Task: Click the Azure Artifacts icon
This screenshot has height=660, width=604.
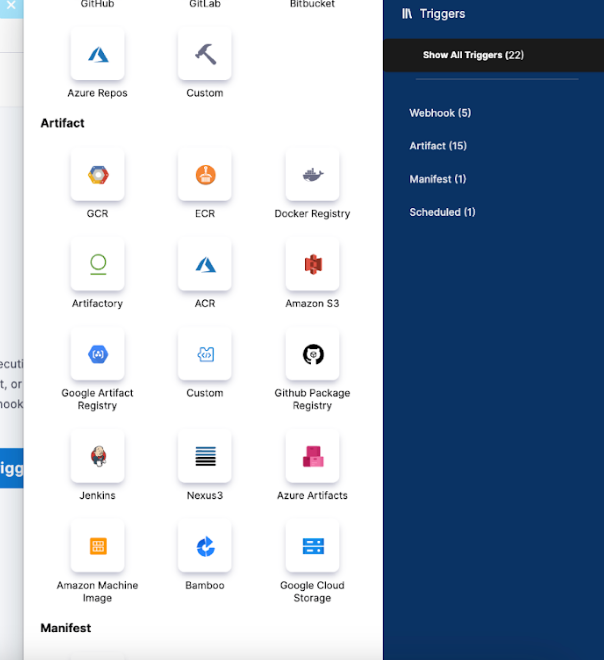Action: tap(312, 457)
